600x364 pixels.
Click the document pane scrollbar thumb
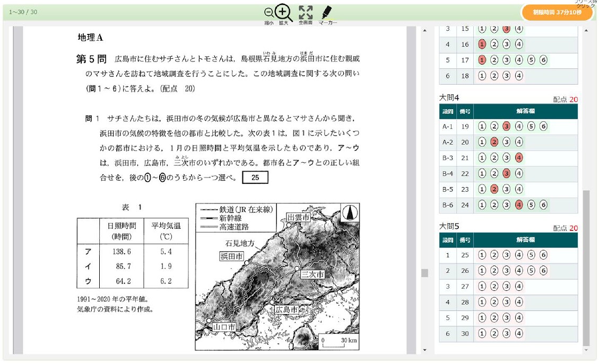point(425,273)
